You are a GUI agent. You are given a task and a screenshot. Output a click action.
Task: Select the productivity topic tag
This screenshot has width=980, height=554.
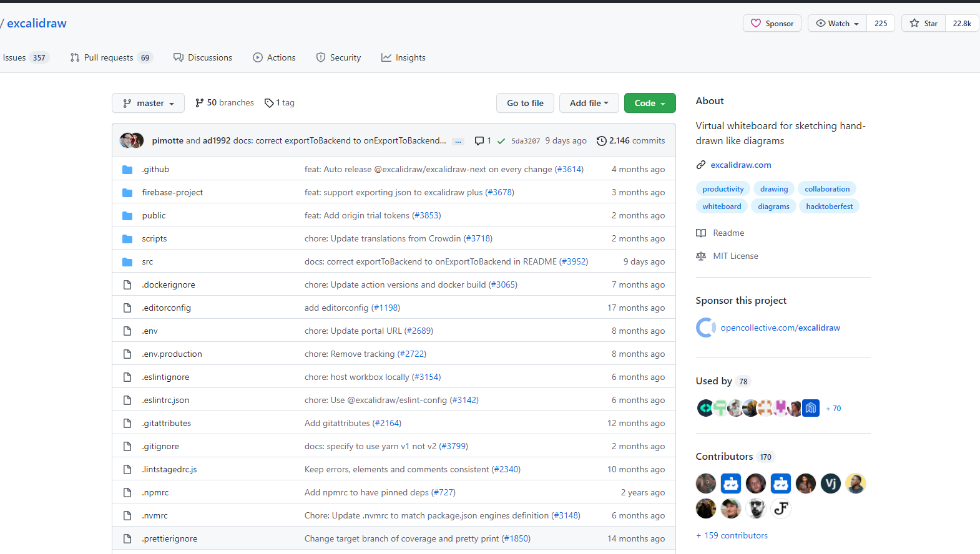(x=723, y=189)
